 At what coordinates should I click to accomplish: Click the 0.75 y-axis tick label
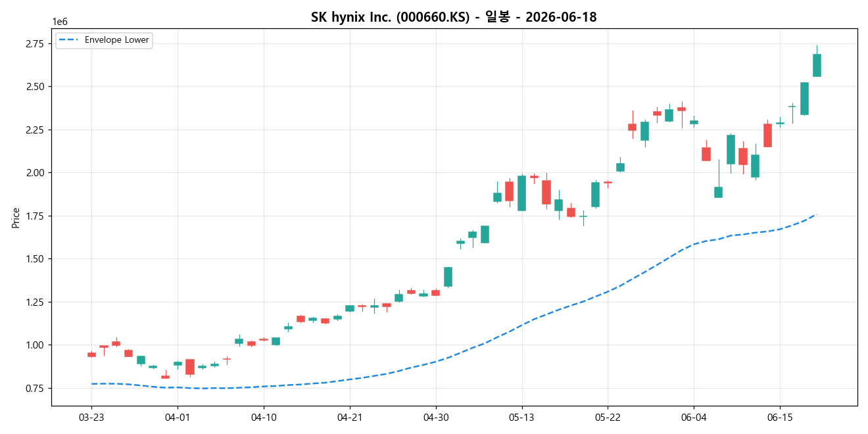(36, 389)
